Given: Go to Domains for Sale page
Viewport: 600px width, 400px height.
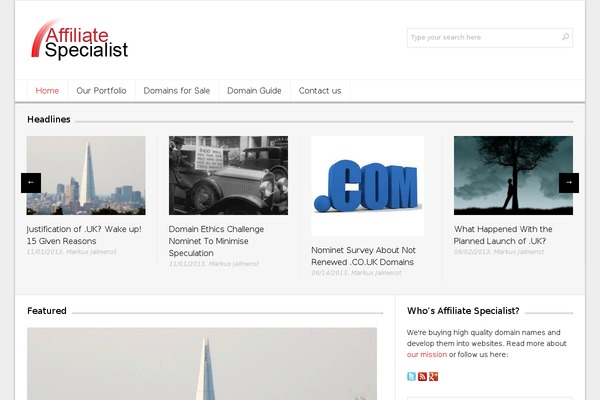Looking at the screenshot, I should [177, 91].
